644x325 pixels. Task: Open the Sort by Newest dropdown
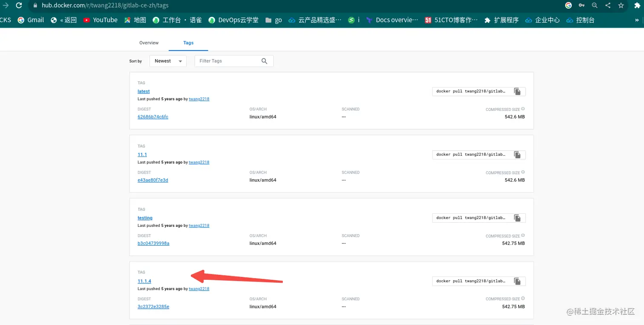168,61
